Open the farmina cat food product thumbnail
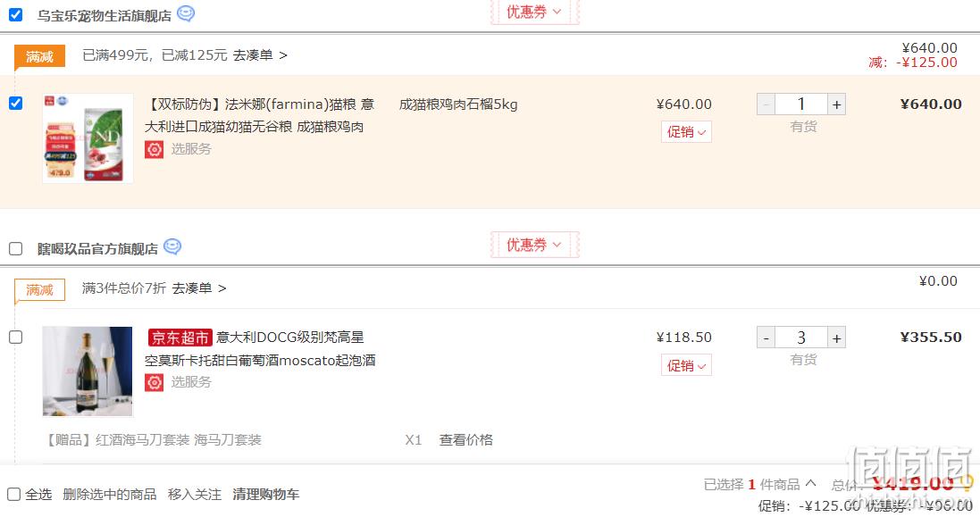The image size is (980, 517). pos(88,138)
